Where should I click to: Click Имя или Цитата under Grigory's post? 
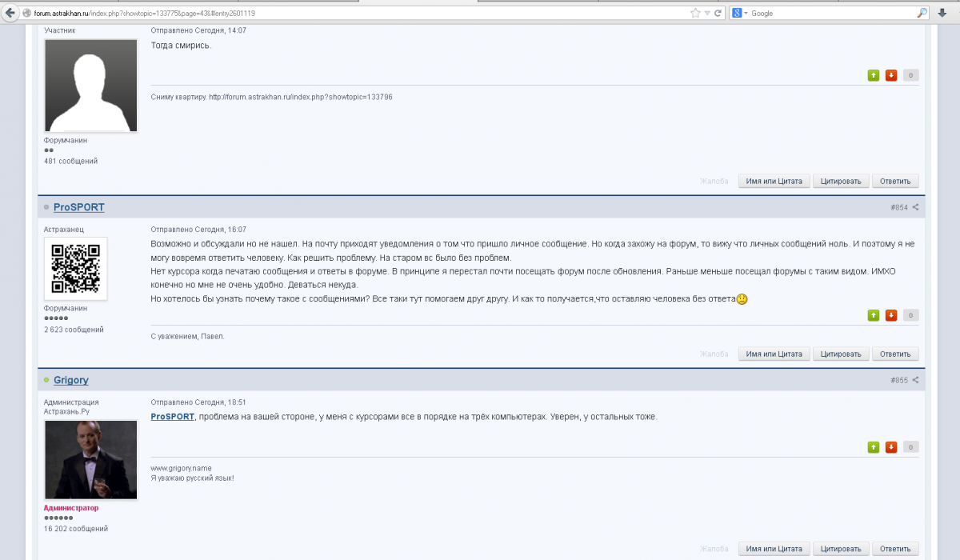(774, 549)
